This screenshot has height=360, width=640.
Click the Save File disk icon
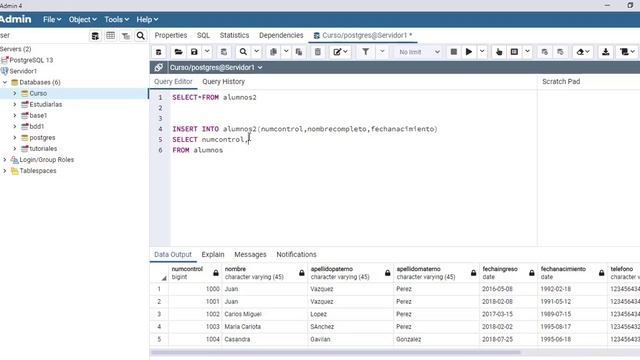(194, 52)
